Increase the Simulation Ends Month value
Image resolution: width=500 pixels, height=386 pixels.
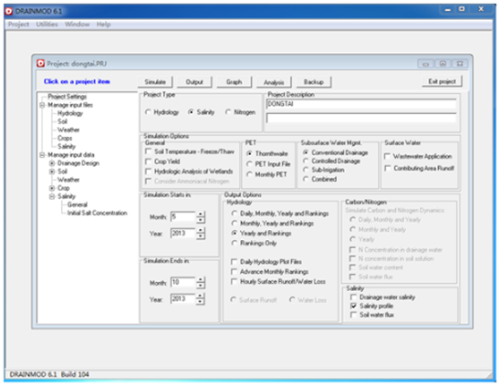pyautogui.click(x=200, y=280)
